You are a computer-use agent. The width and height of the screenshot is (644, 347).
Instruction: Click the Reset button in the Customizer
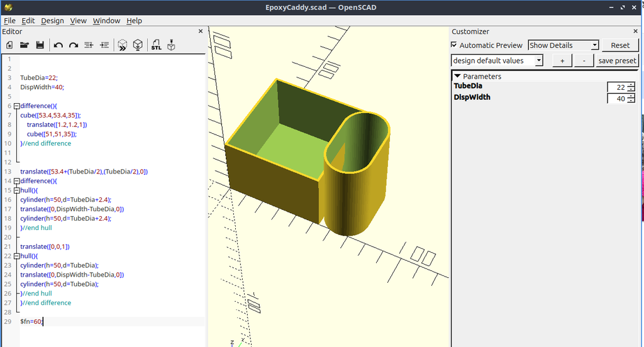click(619, 45)
